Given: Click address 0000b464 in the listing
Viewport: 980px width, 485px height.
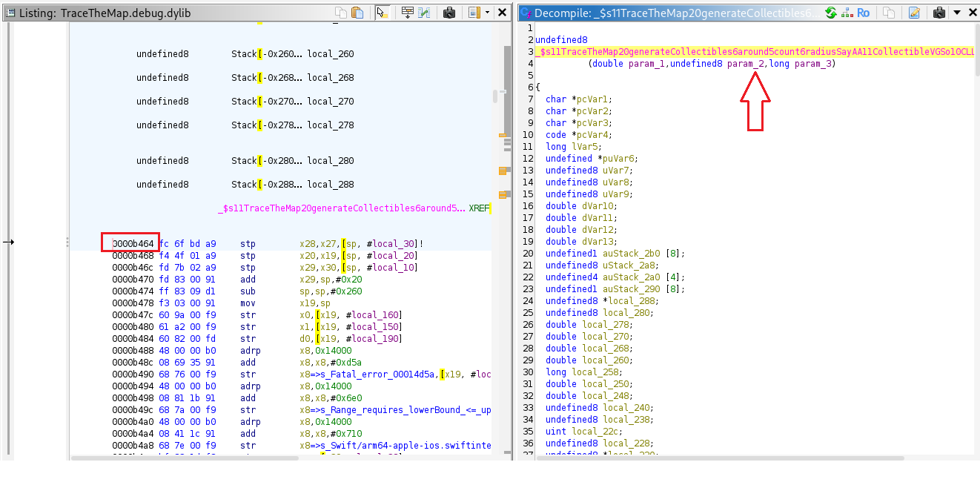Looking at the screenshot, I should pos(133,244).
